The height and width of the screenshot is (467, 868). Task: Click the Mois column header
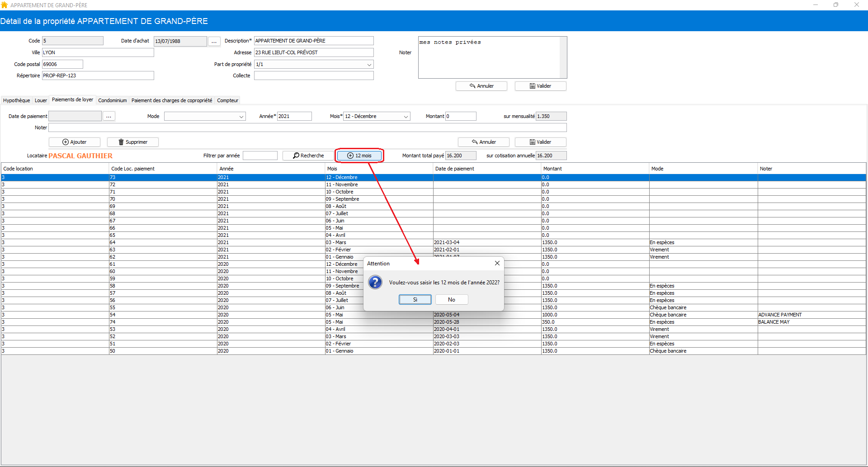(379, 169)
